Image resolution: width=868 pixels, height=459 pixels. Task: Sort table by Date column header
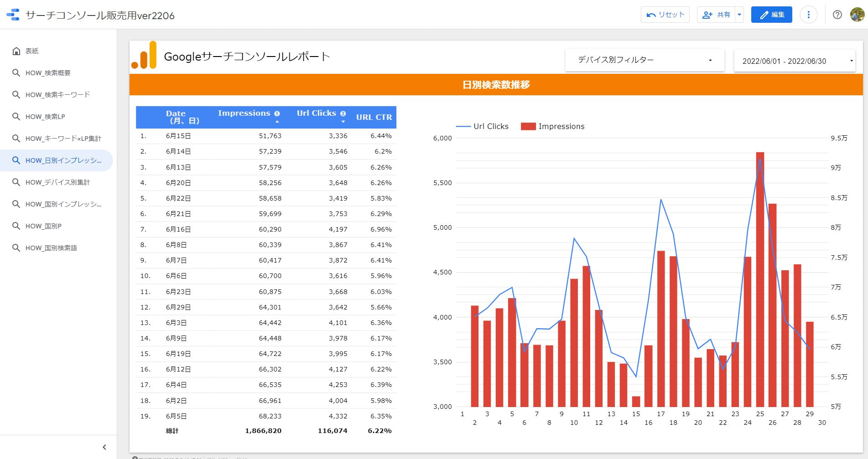pos(182,117)
